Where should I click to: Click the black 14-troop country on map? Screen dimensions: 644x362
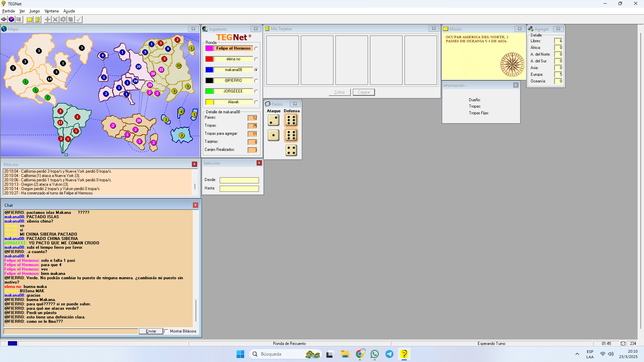tap(50, 79)
